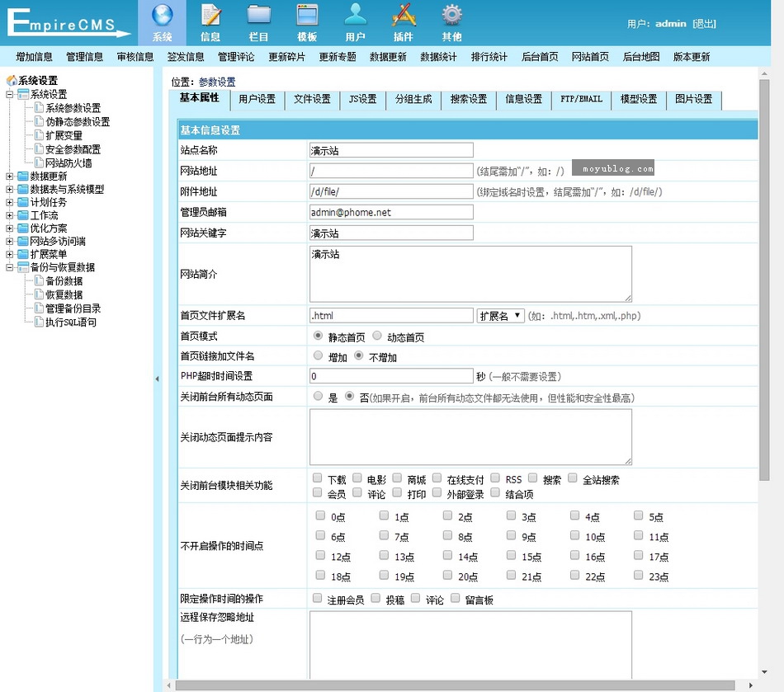Screen dimensions: 784x692
Task: Click the 参数设置 breadcrumb link
Action: click(x=217, y=82)
